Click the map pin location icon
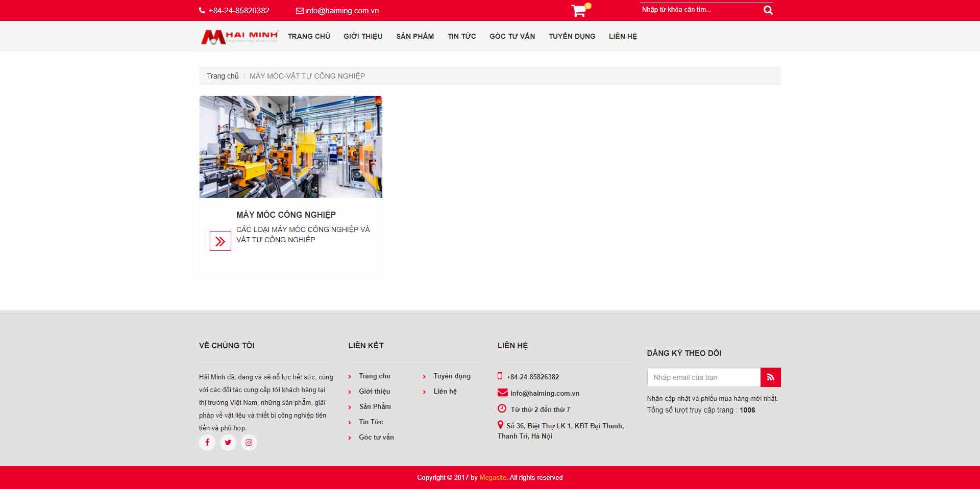980x489 pixels. [501, 425]
